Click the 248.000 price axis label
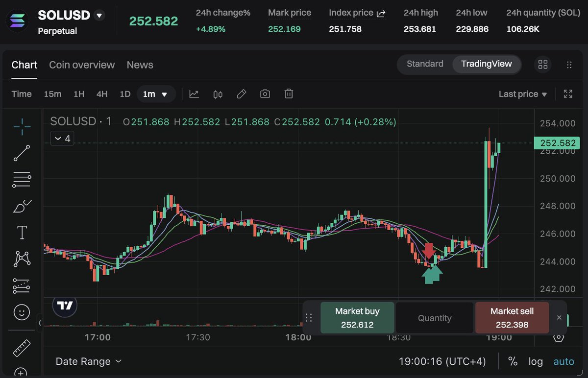 (x=558, y=206)
